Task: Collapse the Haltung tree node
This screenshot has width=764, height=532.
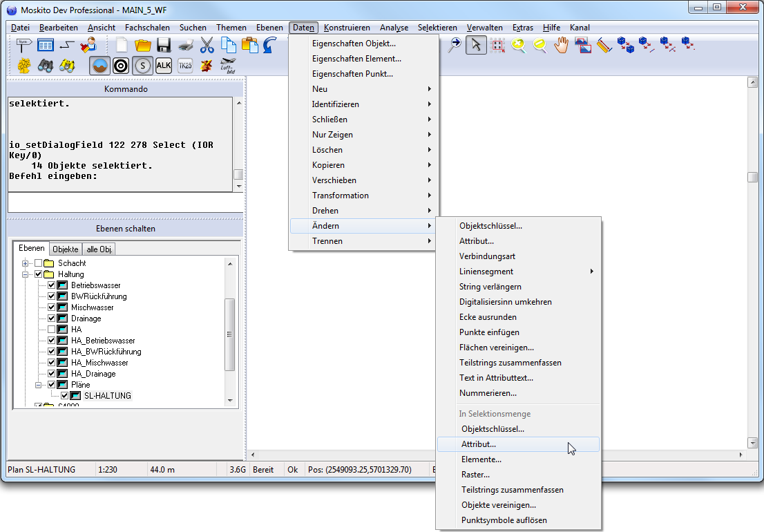Action: pos(26,274)
